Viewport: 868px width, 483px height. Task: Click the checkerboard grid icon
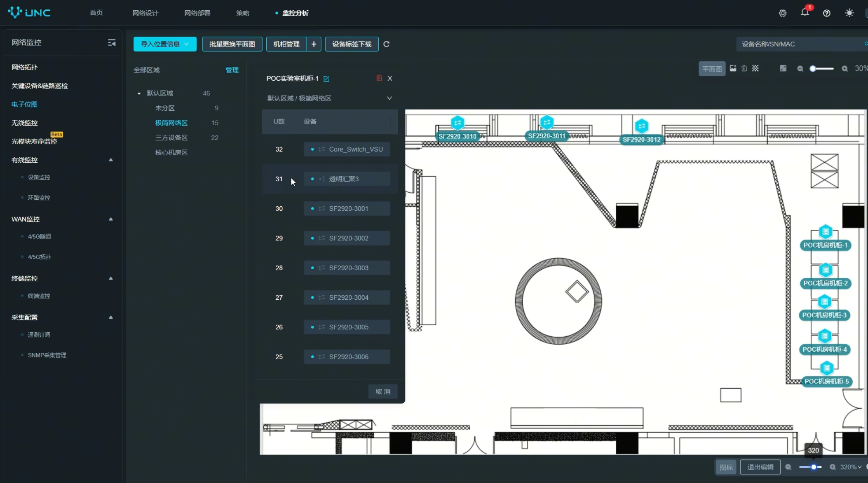[x=755, y=68]
